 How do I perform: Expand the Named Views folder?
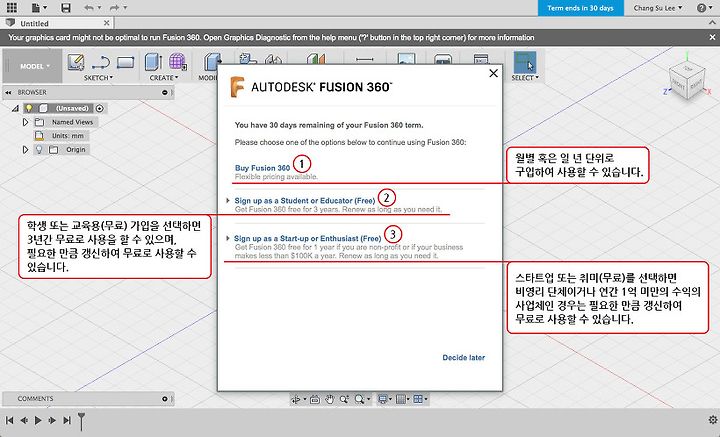[x=25, y=122]
